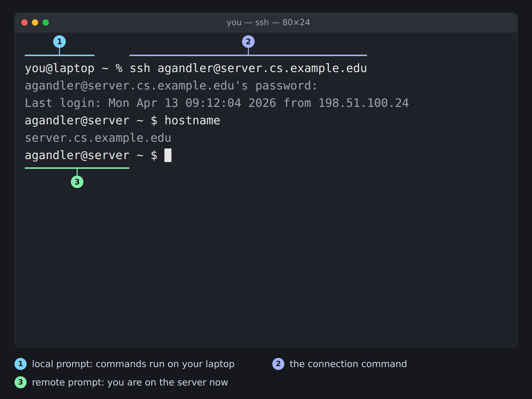
Task: Click the yellow minimize window button
Action: pos(35,22)
